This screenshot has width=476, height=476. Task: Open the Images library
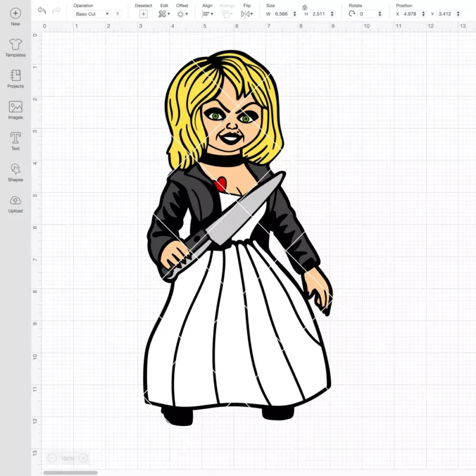click(x=15, y=110)
